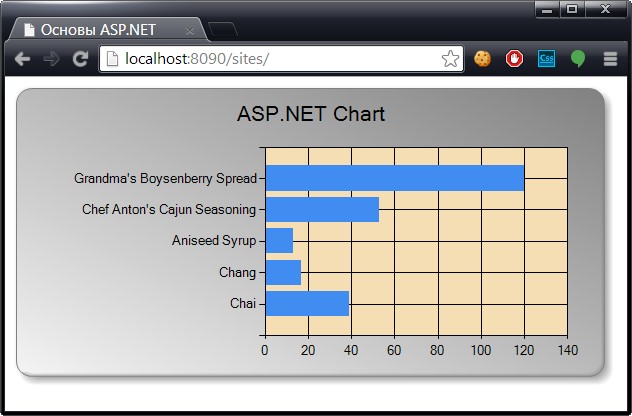
Task: Open the cookie extension icon
Action: pos(482,59)
